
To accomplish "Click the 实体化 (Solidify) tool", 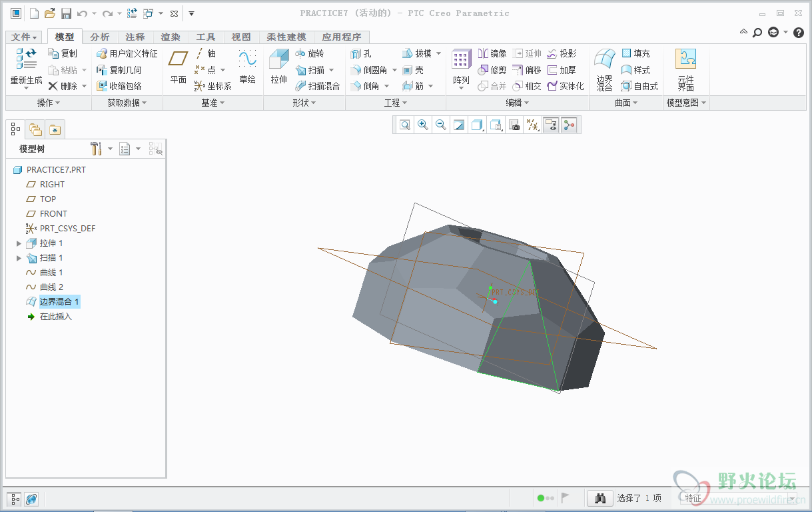I will click(x=565, y=86).
